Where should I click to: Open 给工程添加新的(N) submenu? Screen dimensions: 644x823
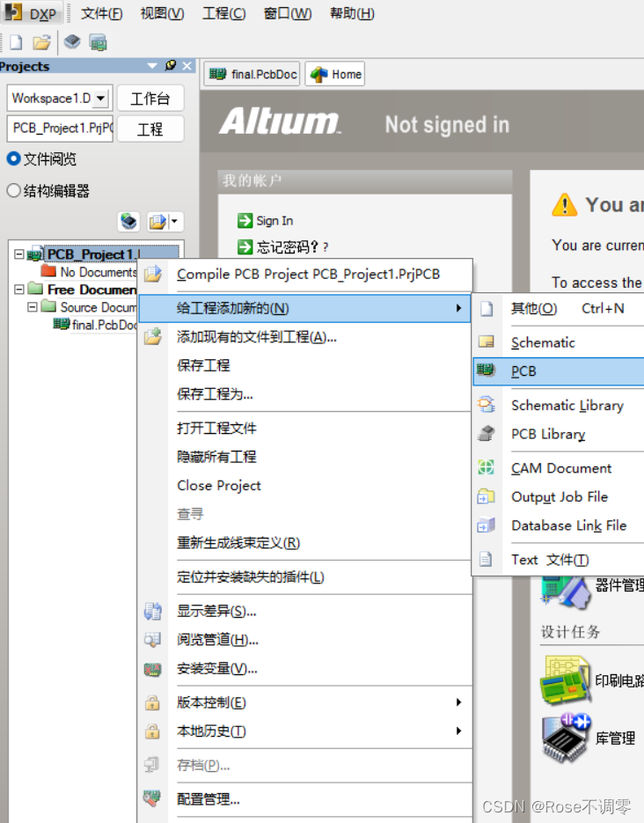305,308
